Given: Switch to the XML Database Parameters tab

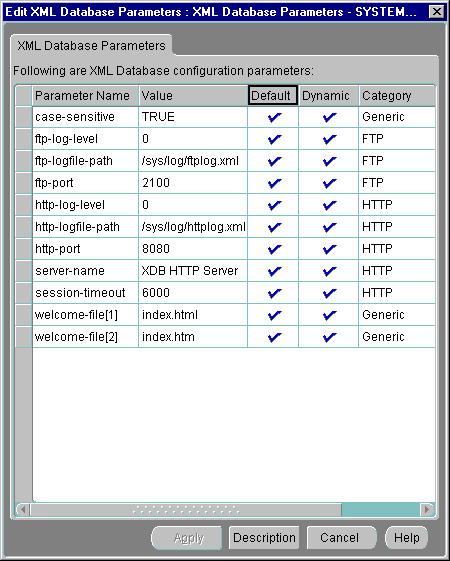Looking at the screenshot, I should pos(92,46).
